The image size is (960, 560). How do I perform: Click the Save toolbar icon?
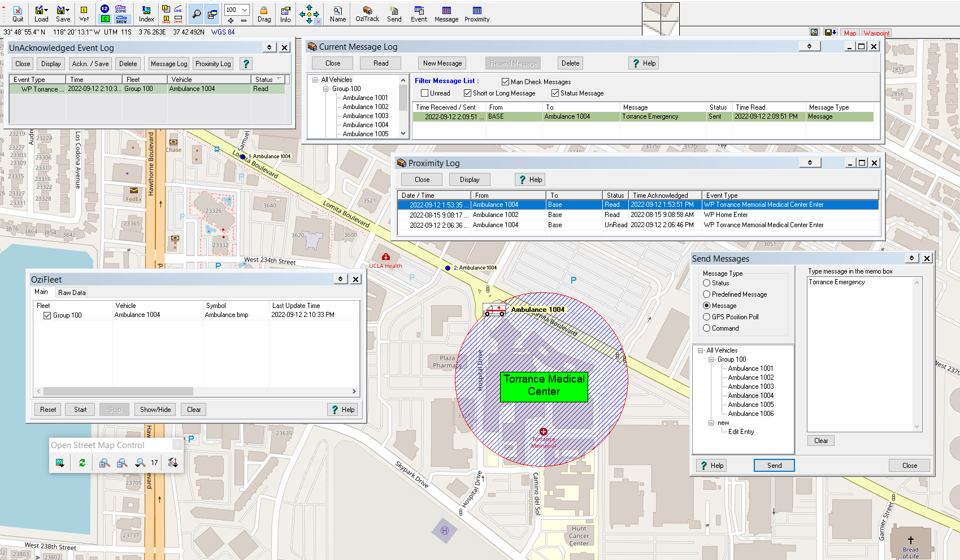click(63, 14)
